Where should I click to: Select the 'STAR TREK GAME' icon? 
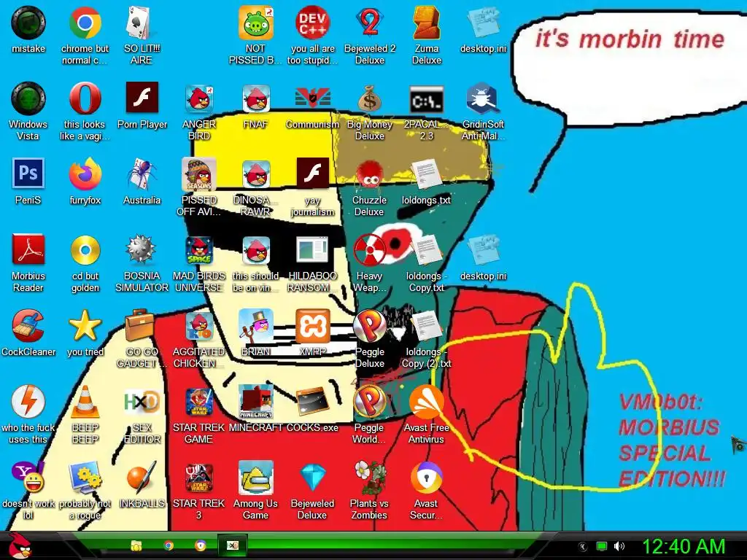199,402
